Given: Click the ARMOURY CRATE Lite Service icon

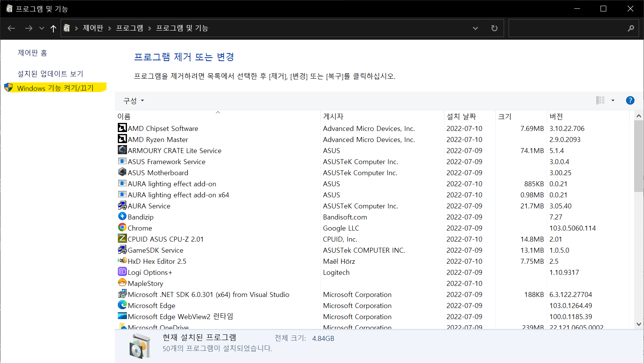Looking at the screenshot, I should pos(122,150).
